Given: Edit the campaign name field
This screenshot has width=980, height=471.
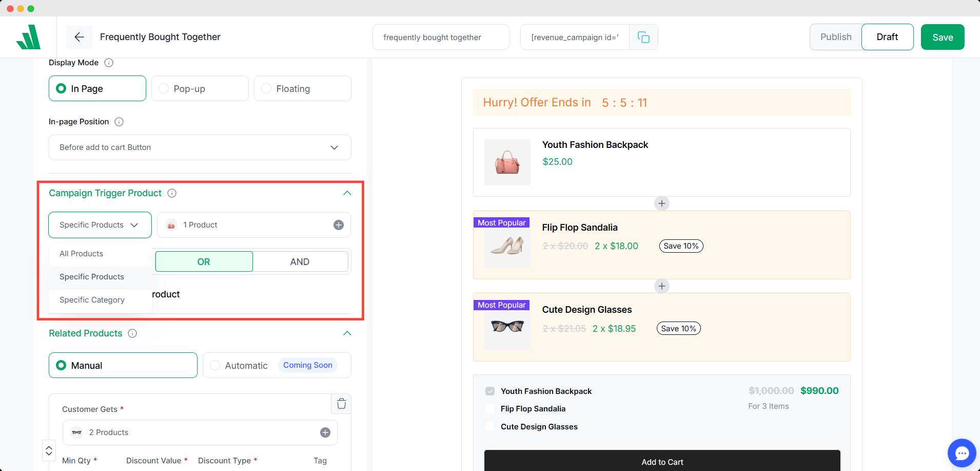Looking at the screenshot, I should click(x=441, y=37).
